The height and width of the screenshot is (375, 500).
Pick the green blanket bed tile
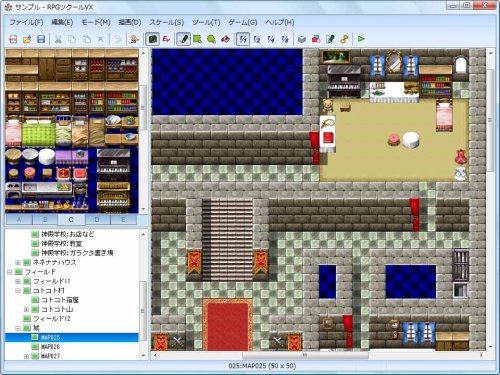(38, 132)
